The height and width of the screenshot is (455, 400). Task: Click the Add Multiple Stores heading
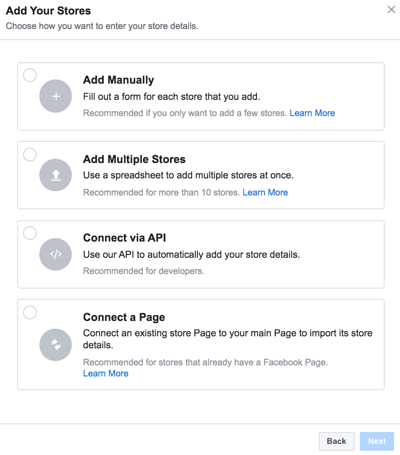134,159
